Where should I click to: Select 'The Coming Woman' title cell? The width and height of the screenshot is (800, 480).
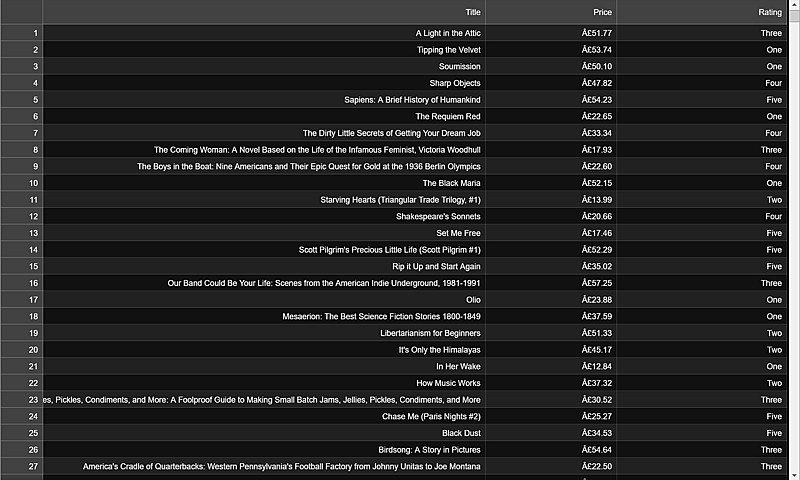[264, 150]
